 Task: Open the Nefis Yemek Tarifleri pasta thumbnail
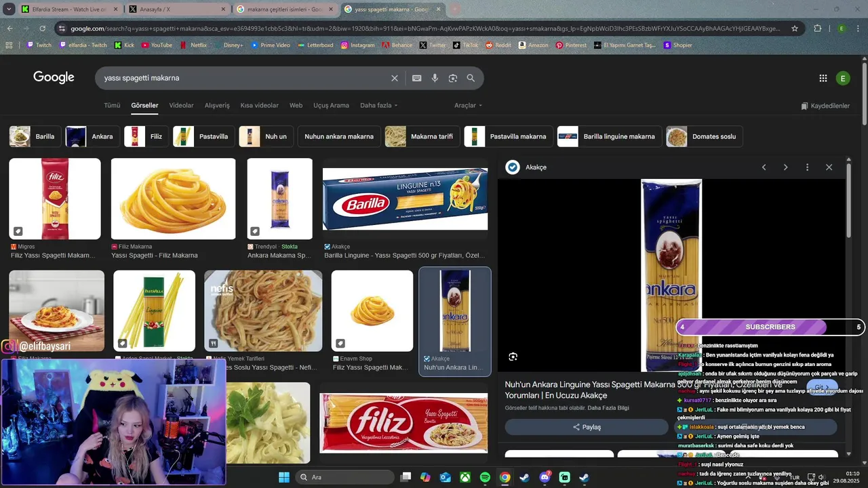click(x=263, y=310)
